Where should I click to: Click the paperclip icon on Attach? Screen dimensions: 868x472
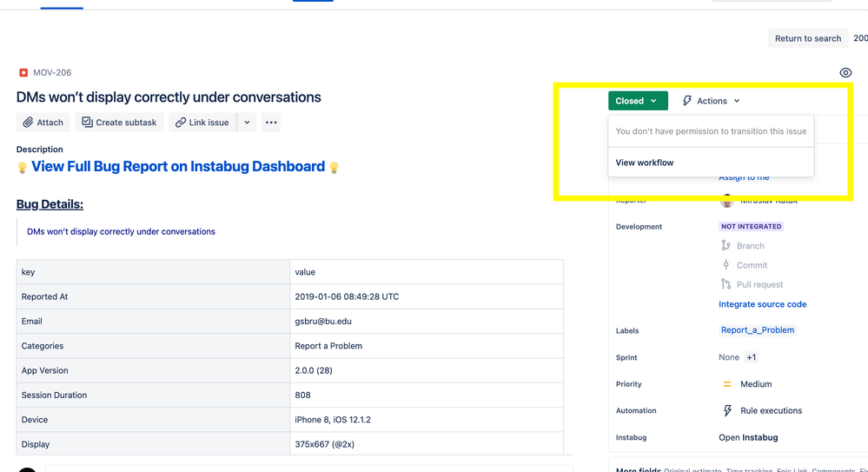click(28, 123)
